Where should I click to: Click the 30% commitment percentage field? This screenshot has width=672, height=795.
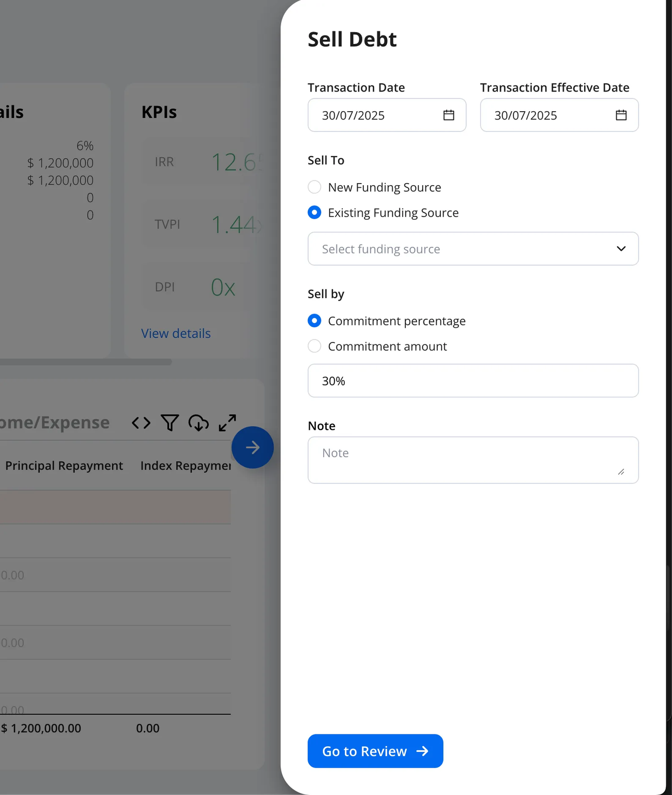(473, 381)
